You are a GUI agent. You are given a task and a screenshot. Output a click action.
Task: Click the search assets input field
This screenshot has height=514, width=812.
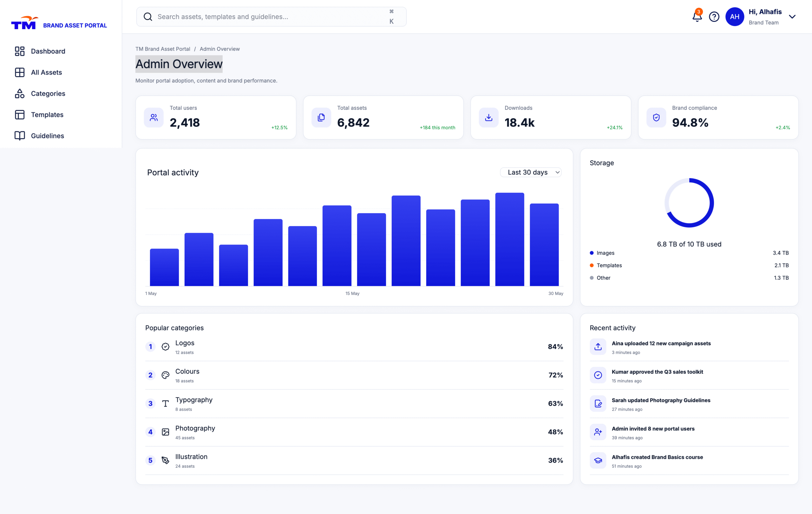click(x=271, y=16)
